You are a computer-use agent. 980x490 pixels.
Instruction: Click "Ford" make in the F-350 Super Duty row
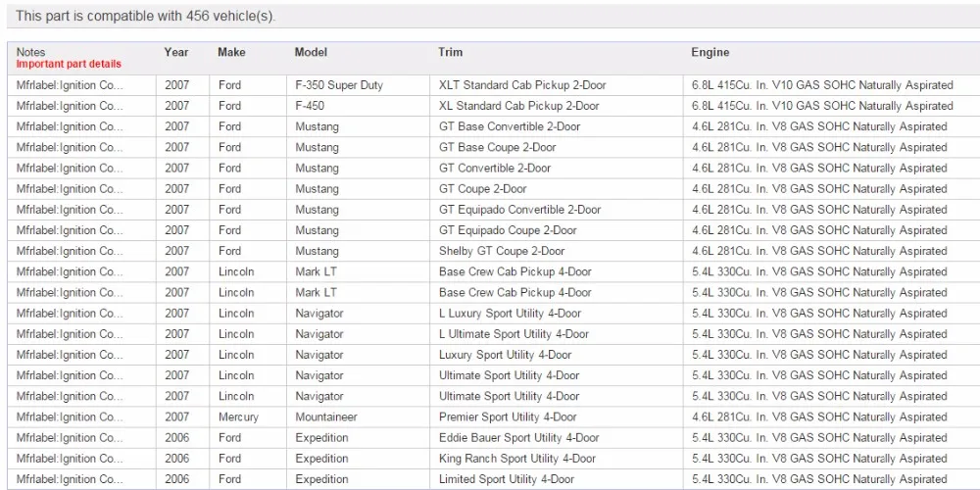(229, 85)
